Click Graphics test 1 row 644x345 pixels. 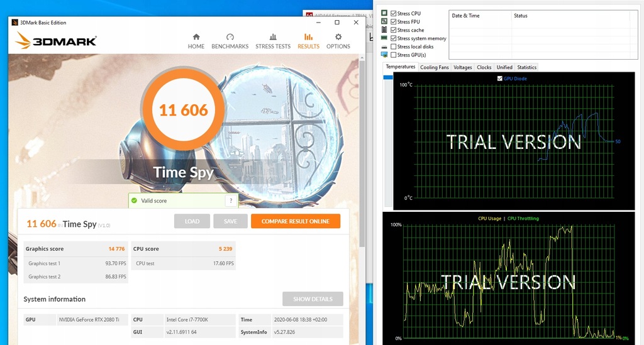pos(76,263)
